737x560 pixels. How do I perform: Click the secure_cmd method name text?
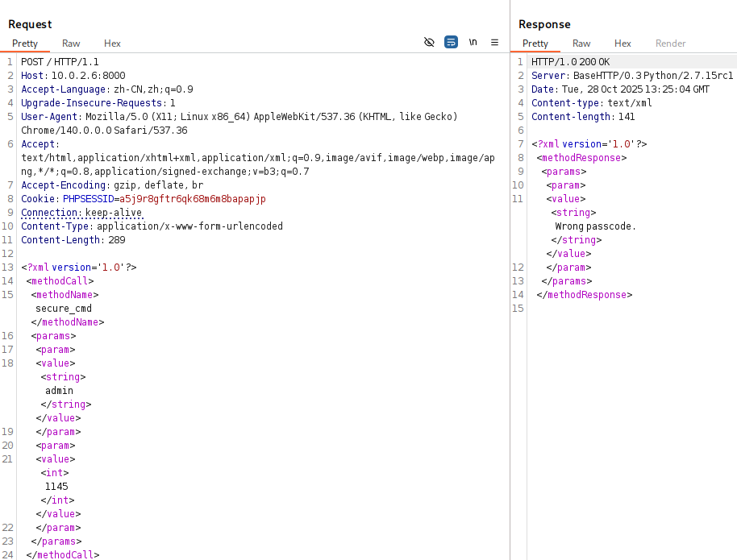point(64,308)
